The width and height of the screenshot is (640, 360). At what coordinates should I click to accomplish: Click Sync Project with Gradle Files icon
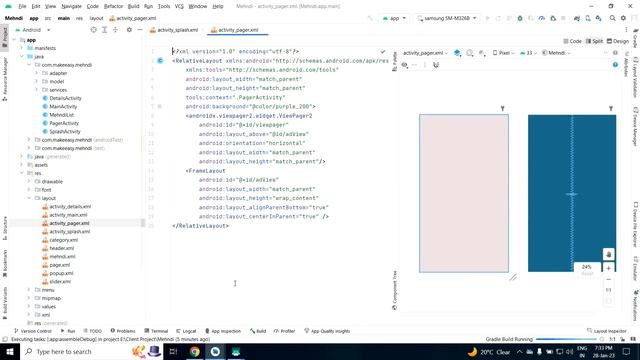[x=577, y=18]
